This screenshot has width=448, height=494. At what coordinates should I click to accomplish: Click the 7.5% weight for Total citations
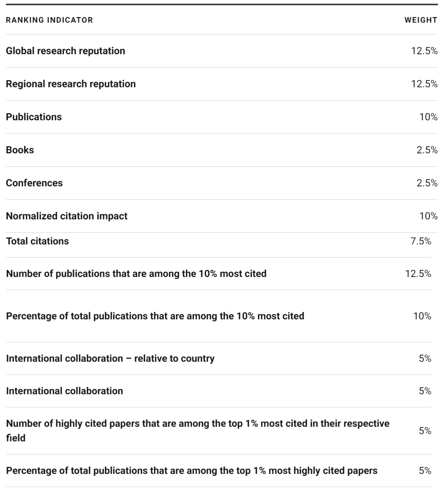pyautogui.click(x=421, y=241)
